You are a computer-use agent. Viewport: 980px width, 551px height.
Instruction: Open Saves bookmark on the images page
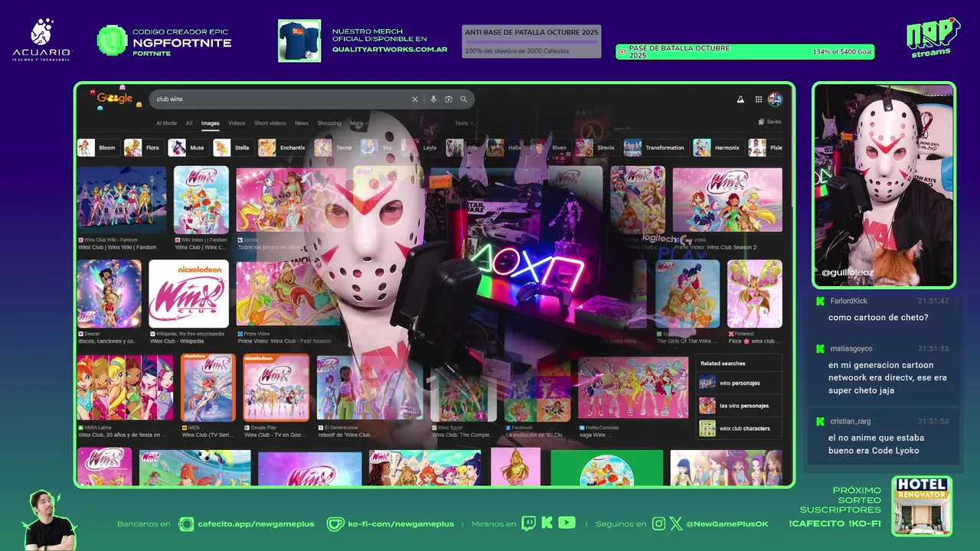click(769, 122)
